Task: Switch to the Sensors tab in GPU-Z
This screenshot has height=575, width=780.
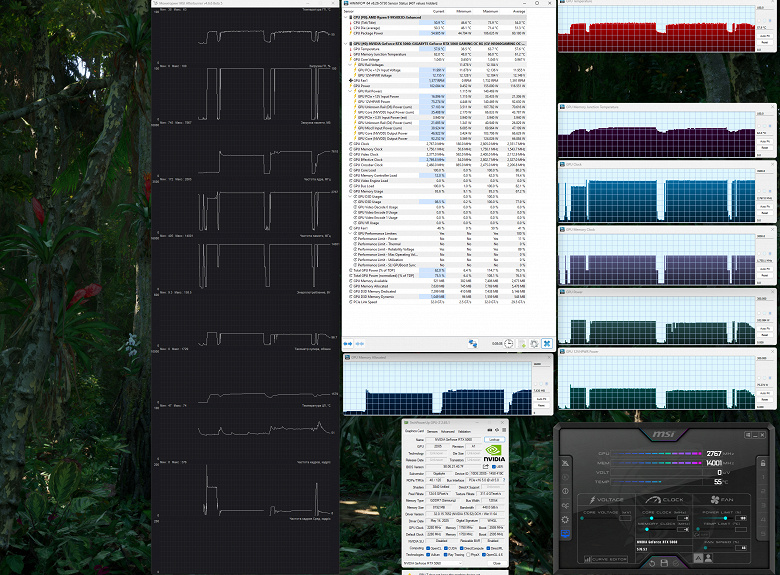Action: pyautogui.click(x=432, y=432)
